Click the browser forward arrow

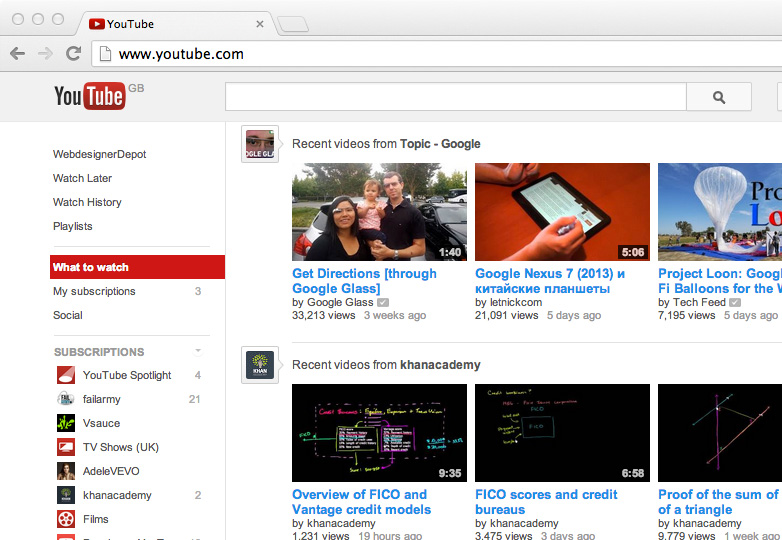coord(45,53)
